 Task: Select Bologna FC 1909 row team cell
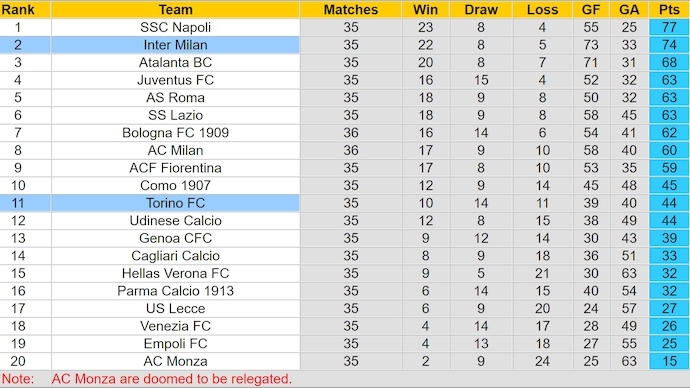click(176, 133)
